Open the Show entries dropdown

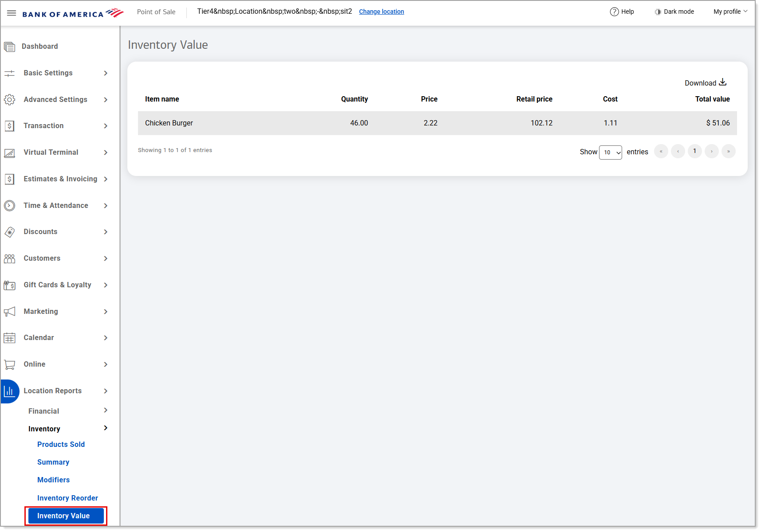click(x=610, y=152)
